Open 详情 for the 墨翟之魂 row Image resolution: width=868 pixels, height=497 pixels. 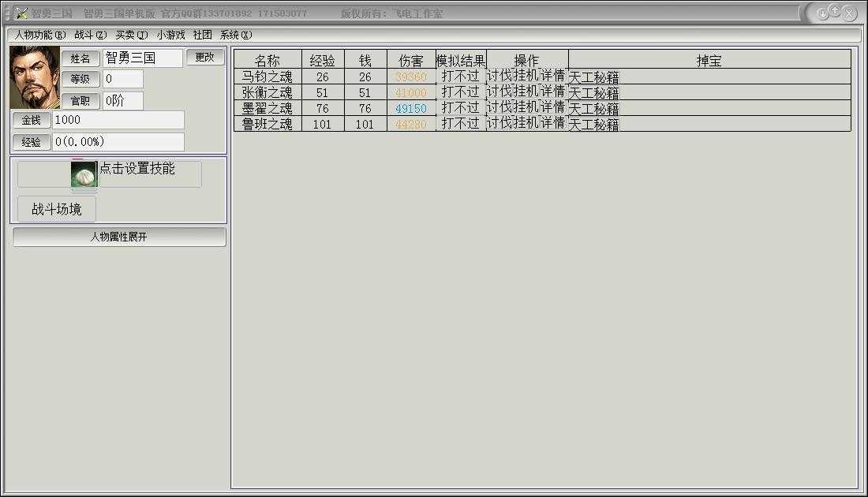click(553, 107)
